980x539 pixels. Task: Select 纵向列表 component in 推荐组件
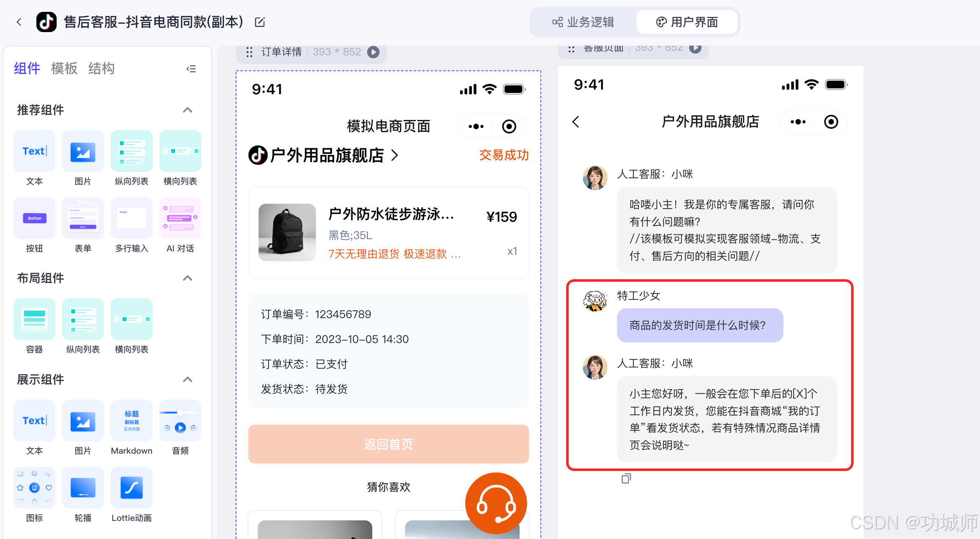[131, 158]
